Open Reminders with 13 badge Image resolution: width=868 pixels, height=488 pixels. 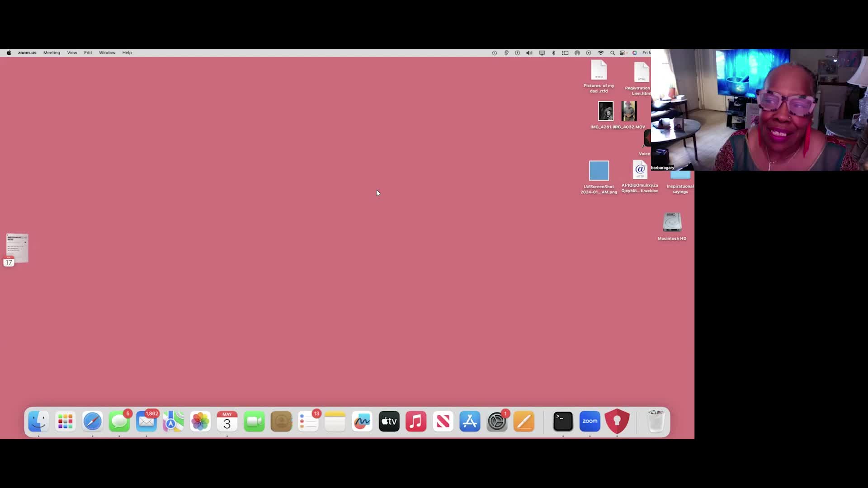[x=308, y=422]
